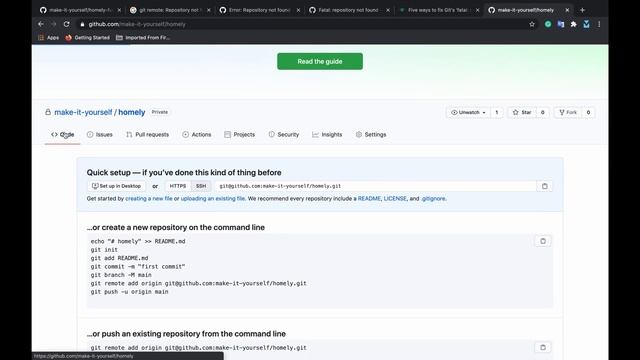640x360 pixels.
Task: Click the clone URL text field
Action: [x=376, y=186]
